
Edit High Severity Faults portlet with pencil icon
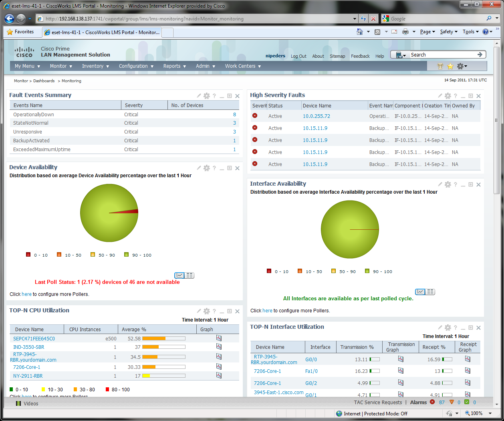(x=440, y=96)
